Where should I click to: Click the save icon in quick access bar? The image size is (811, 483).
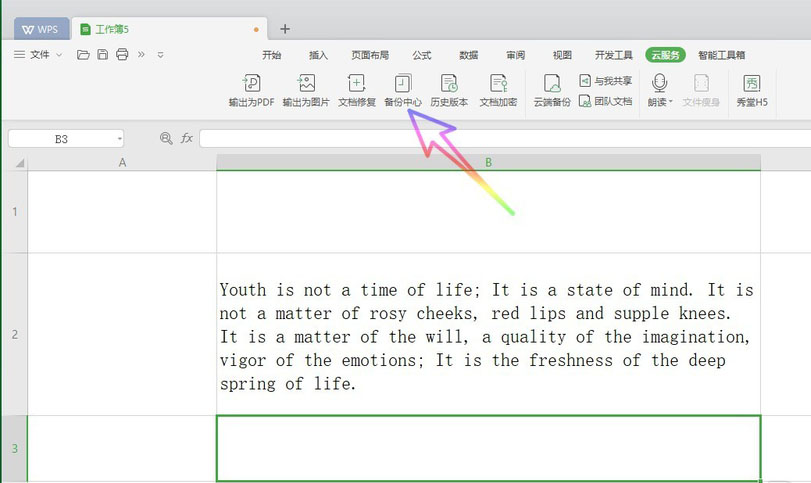tap(102, 54)
